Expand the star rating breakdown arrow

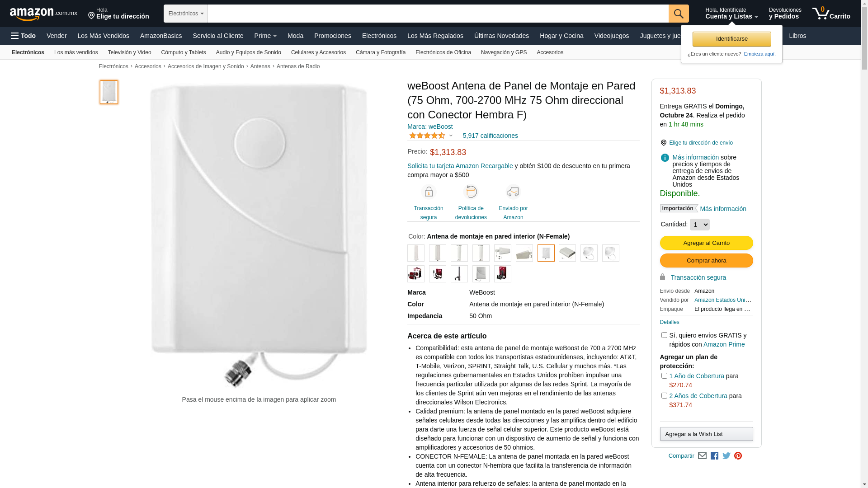coord(451,136)
